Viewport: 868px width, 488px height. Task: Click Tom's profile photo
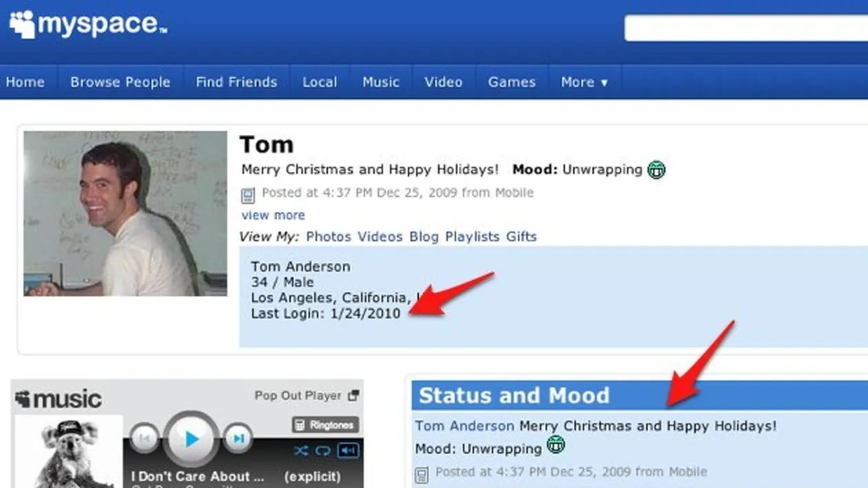tap(125, 213)
